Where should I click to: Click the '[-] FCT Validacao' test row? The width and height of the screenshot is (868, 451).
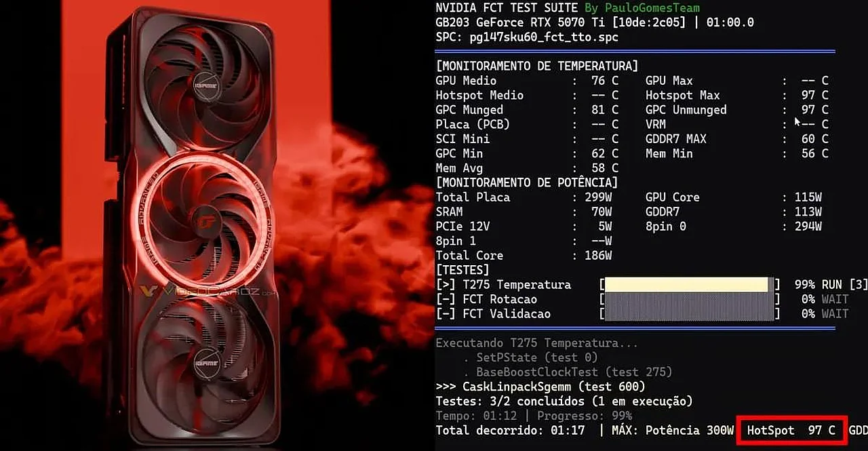click(493, 314)
